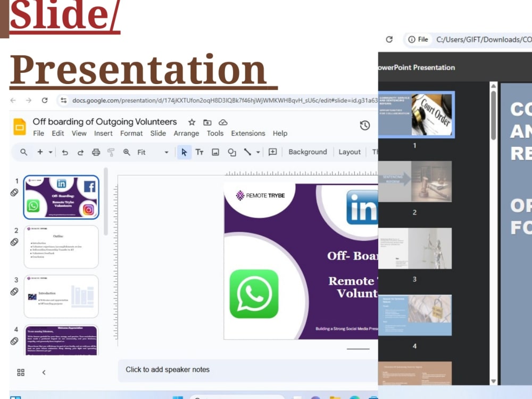
Task: Check cloud document status icon
Action: pyautogui.click(x=223, y=122)
